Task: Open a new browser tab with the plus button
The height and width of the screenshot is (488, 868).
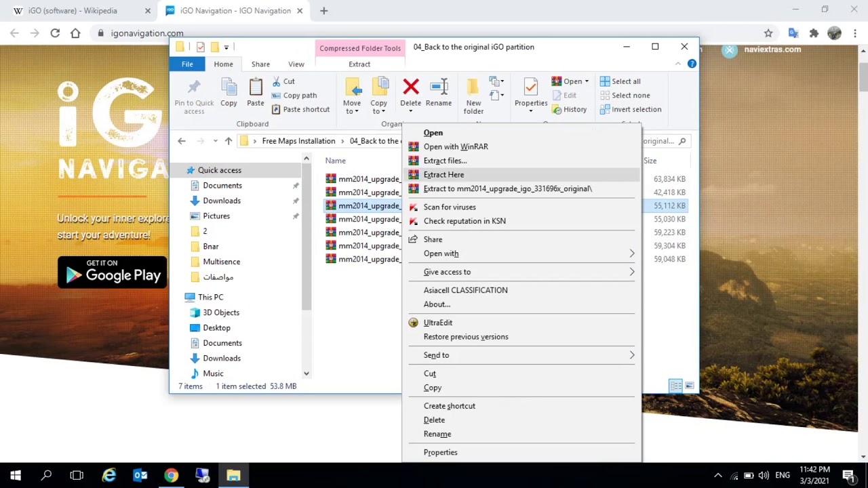Action: tap(323, 11)
